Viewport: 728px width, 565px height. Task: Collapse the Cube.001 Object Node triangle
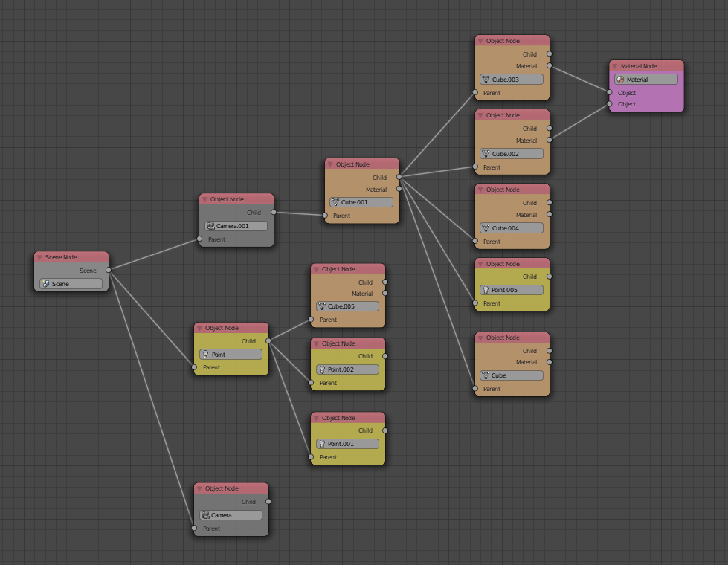[x=330, y=164]
